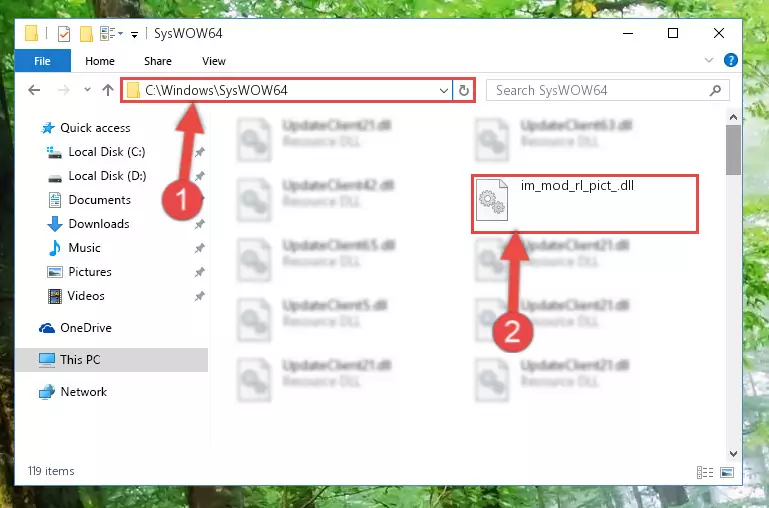Screen dimensions: 769x508
Task: Select the im_mod_rl_pict_.dll file name
Action: pyautogui.click(x=577, y=185)
